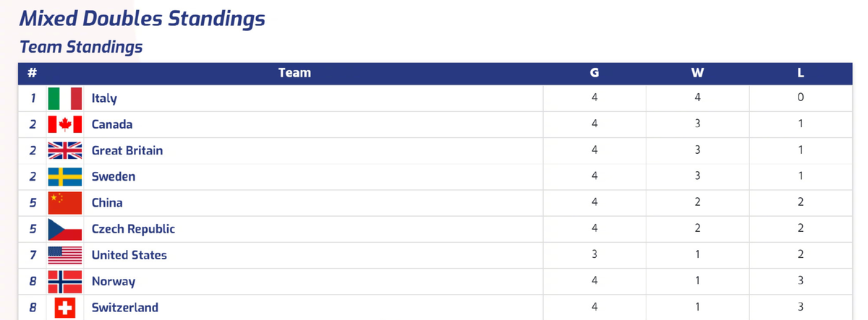Click the Mixed Doubles Standings heading
Image resolution: width=868 pixels, height=320 pixels.
point(142,19)
